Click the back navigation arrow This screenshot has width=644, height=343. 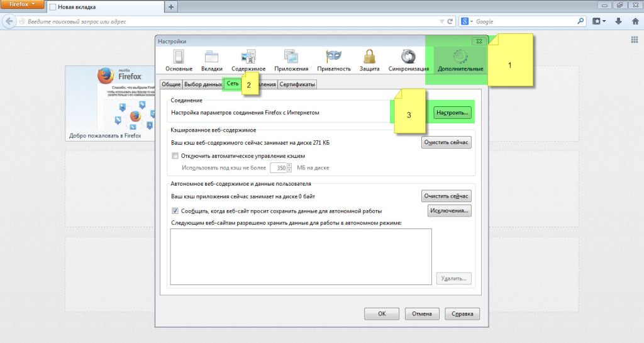tap(9, 21)
